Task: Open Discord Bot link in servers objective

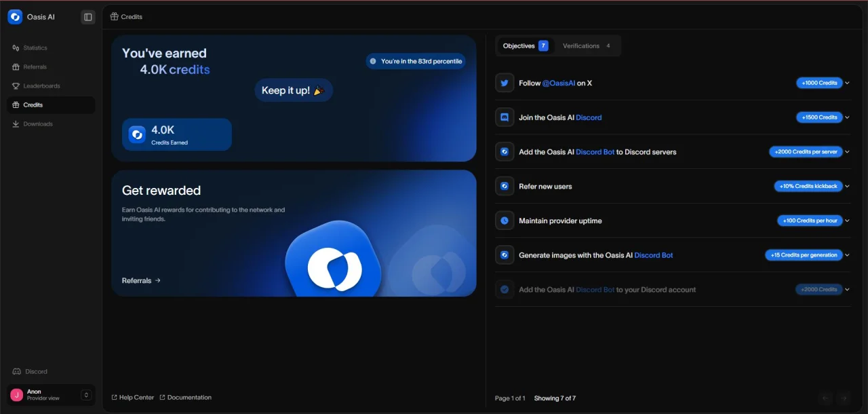Action: [595, 152]
